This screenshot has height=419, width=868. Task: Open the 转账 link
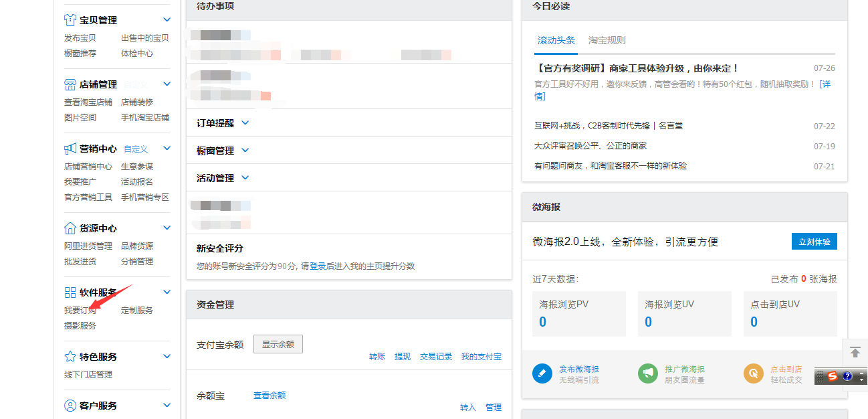pos(377,357)
